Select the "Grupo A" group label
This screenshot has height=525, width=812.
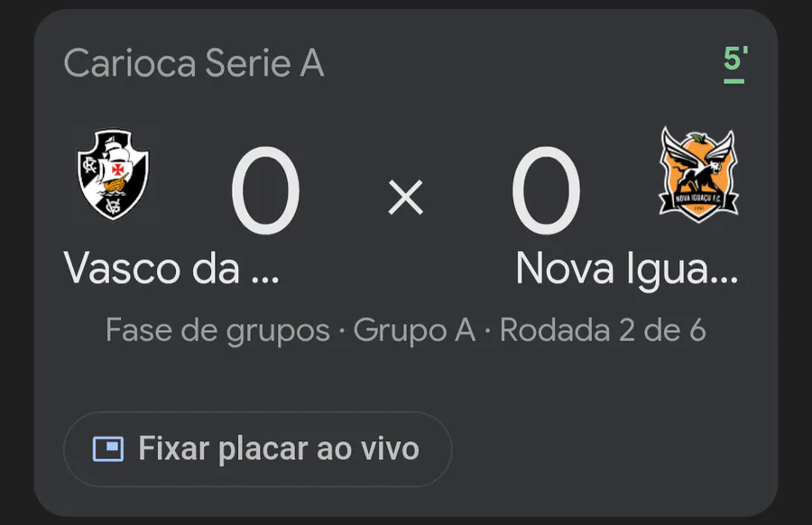click(414, 331)
